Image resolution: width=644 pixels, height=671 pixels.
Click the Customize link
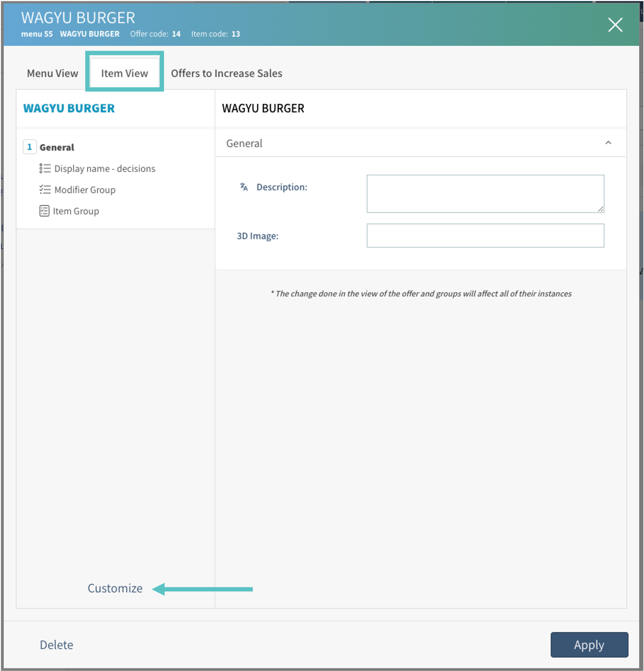pos(115,588)
